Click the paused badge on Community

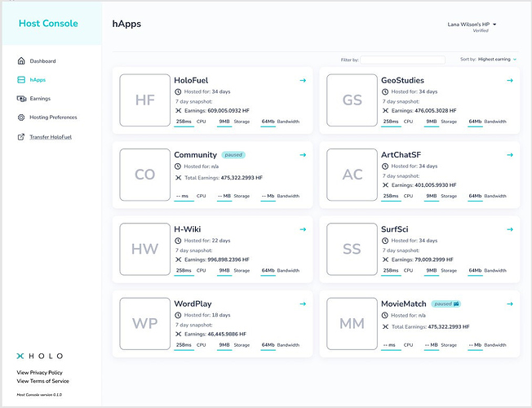coord(233,155)
